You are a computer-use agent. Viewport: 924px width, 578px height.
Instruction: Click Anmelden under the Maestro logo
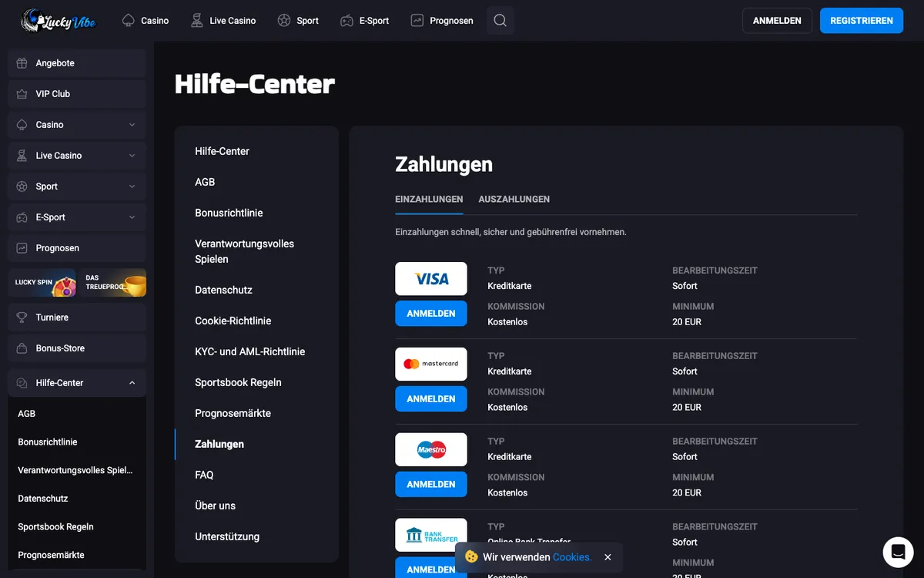point(431,485)
